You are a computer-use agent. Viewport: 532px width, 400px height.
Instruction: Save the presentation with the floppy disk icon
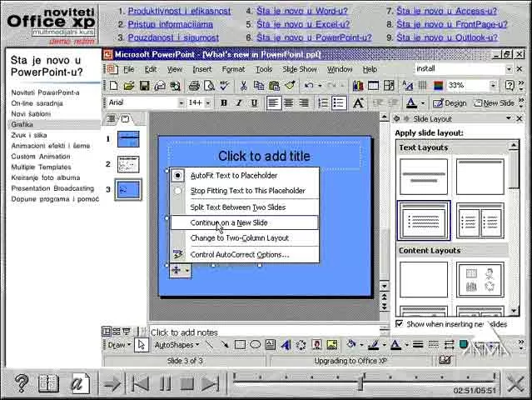(x=145, y=86)
